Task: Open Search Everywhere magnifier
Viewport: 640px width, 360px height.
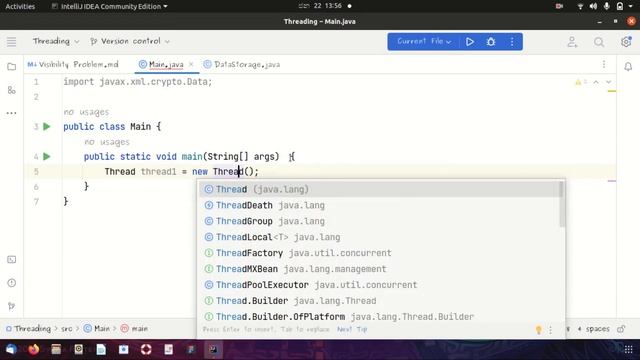Action: point(599,42)
